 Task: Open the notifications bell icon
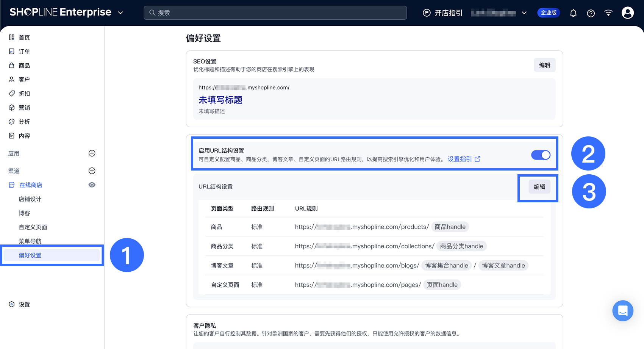(573, 13)
